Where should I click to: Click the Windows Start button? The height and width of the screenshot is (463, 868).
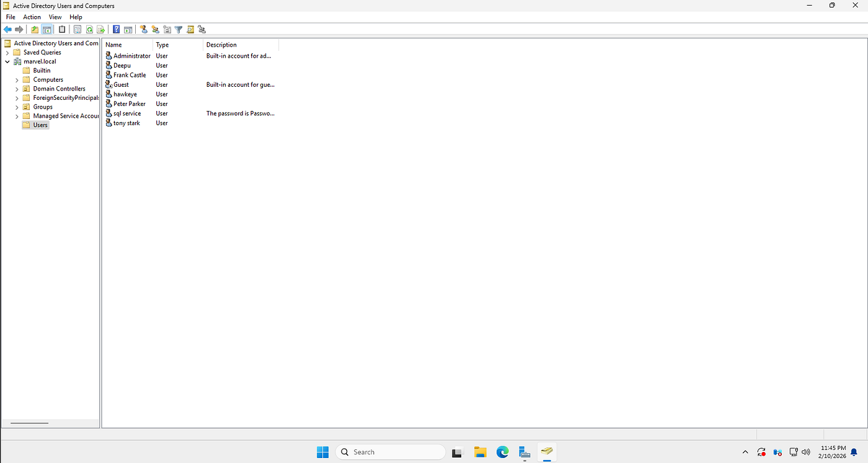coord(323,452)
